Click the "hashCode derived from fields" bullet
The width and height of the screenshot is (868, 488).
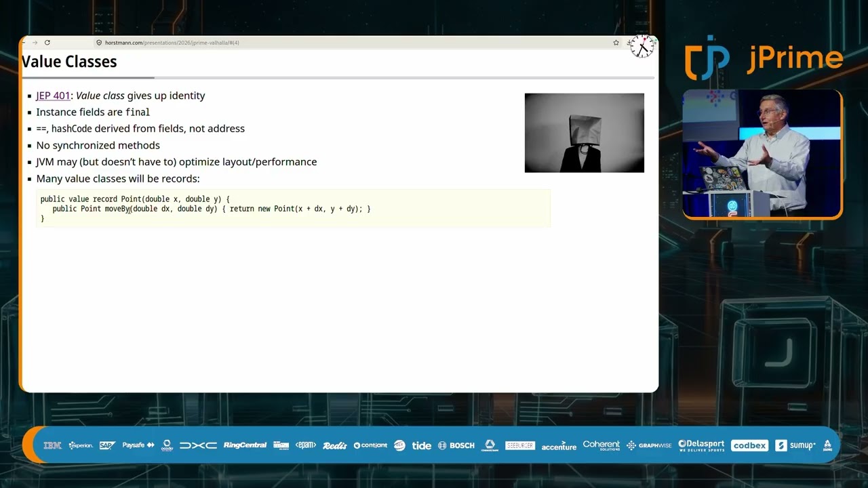click(140, 129)
